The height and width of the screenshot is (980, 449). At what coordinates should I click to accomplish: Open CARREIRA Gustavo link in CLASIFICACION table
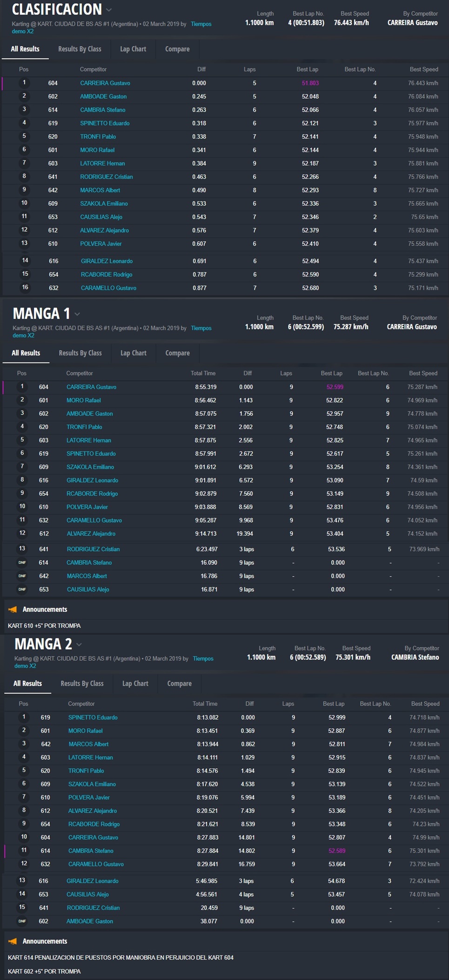(105, 83)
